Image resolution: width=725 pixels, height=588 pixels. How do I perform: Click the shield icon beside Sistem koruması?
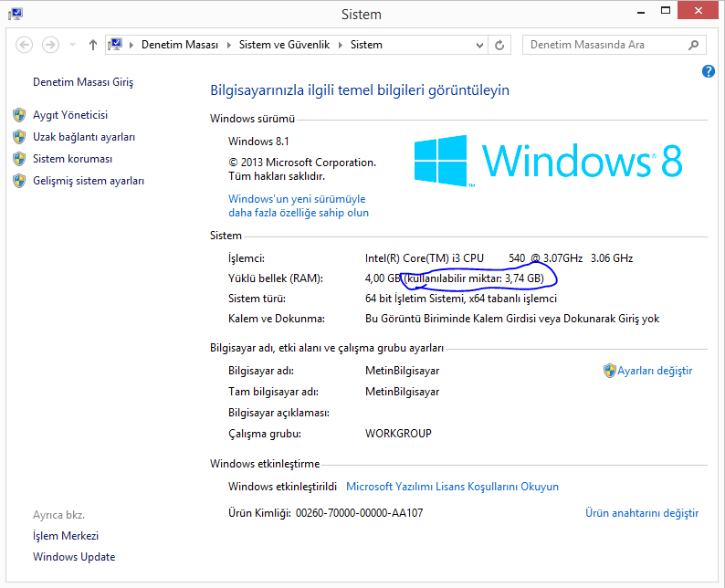pyautogui.click(x=19, y=159)
